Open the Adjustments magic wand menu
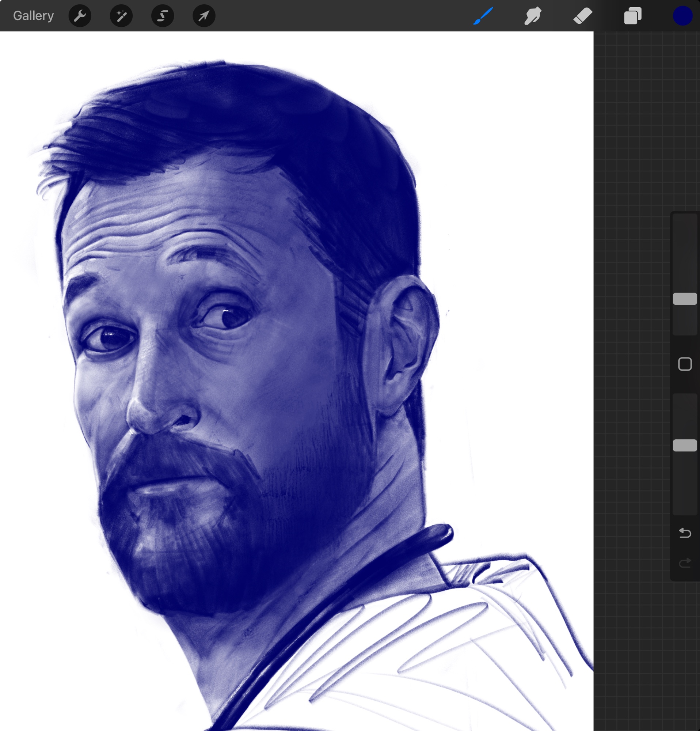Viewport: 700px width, 731px height. (x=121, y=16)
